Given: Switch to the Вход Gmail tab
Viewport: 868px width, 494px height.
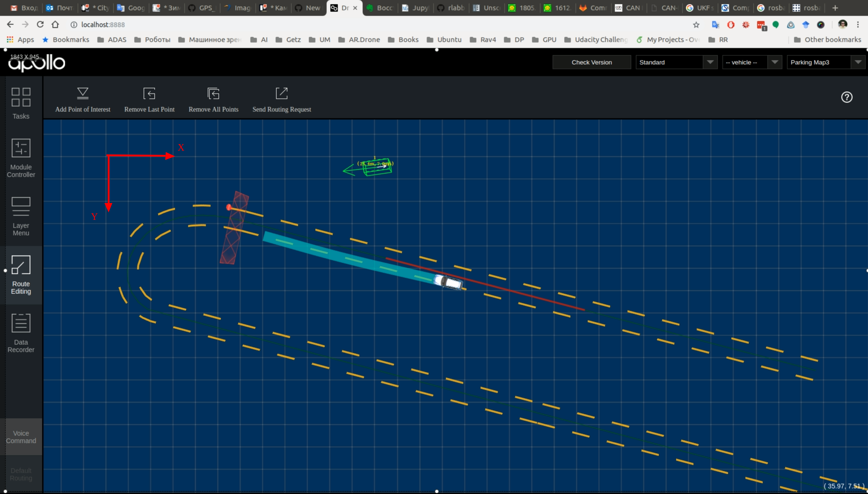Looking at the screenshot, I should pyautogui.click(x=24, y=8).
